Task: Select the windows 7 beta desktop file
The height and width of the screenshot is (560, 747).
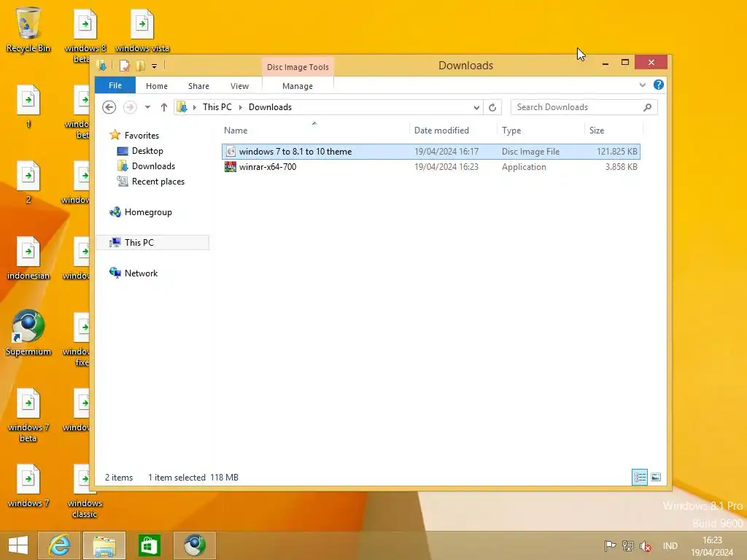Action: [28, 414]
